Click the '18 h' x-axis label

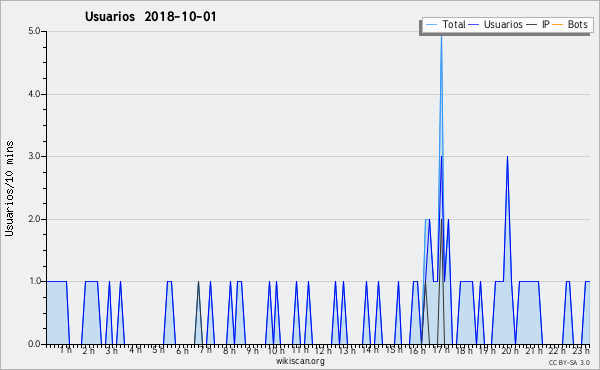464,351
